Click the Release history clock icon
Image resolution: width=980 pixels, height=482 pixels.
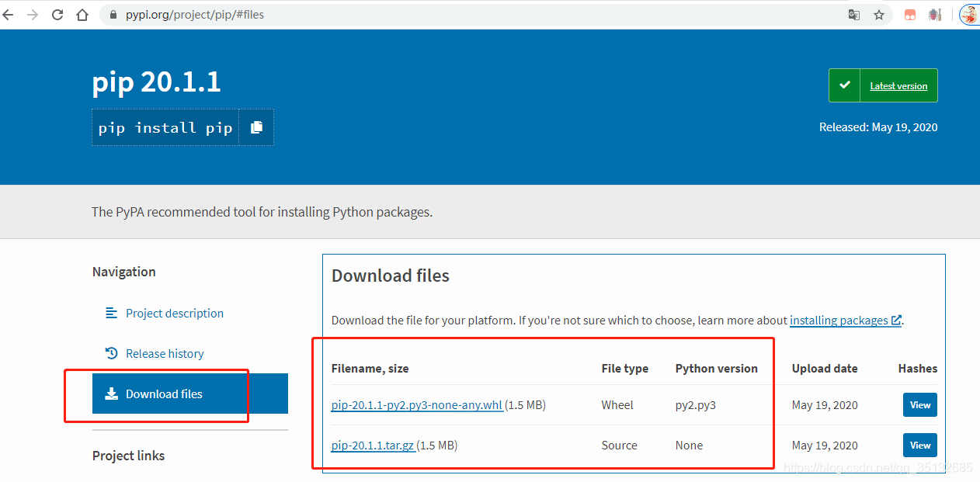111,353
